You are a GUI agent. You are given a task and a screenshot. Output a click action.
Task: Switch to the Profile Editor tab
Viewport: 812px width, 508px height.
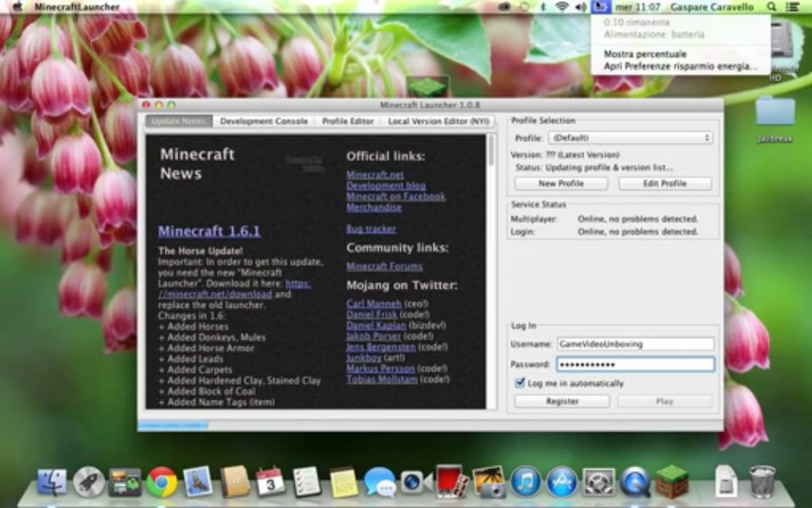[347, 121]
